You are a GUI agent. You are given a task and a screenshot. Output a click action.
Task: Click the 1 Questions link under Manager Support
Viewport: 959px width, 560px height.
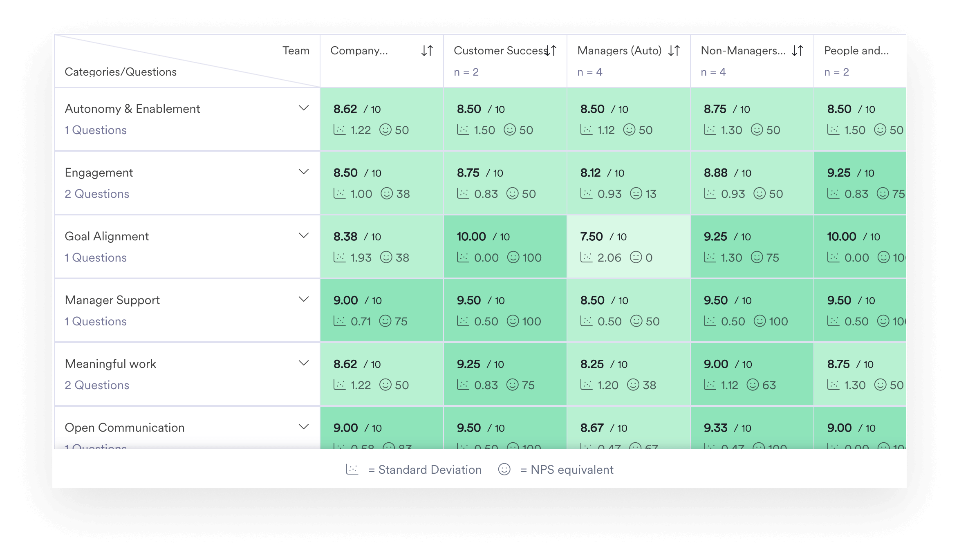pyautogui.click(x=96, y=321)
